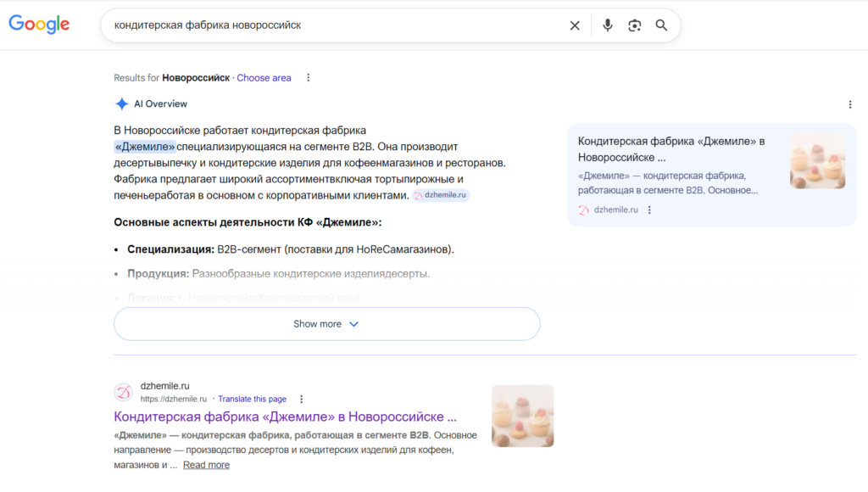Click the Специализация bullet line
868x492 pixels.
coord(291,249)
